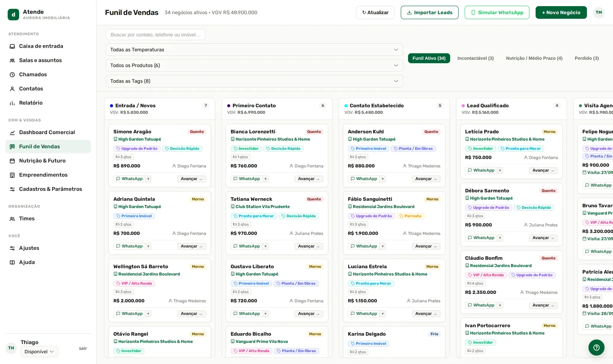This screenshot has height=364, width=613.
Task: Switch to Incontactável (3) tab
Action: click(x=475, y=58)
